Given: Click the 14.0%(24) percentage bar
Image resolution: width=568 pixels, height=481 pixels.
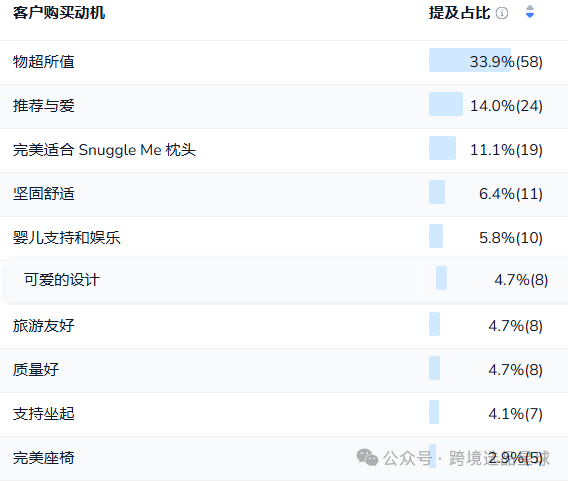Looking at the screenshot, I should click(x=446, y=104).
